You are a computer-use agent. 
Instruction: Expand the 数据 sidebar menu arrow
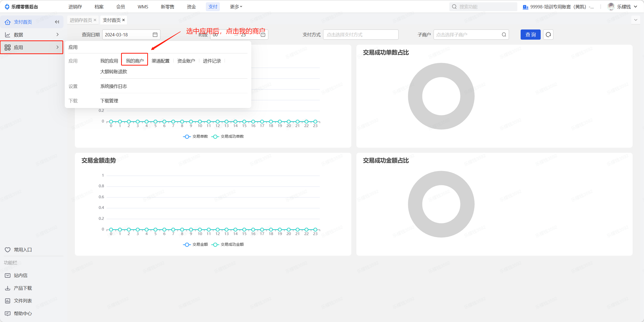[58, 35]
